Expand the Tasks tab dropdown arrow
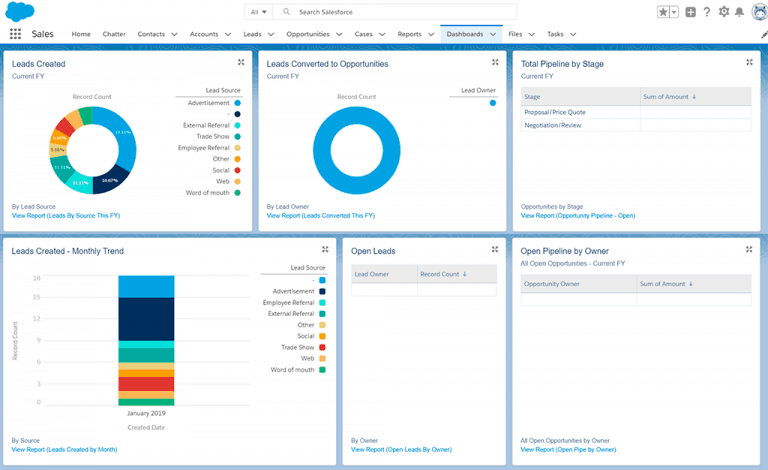 tap(573, 34)
